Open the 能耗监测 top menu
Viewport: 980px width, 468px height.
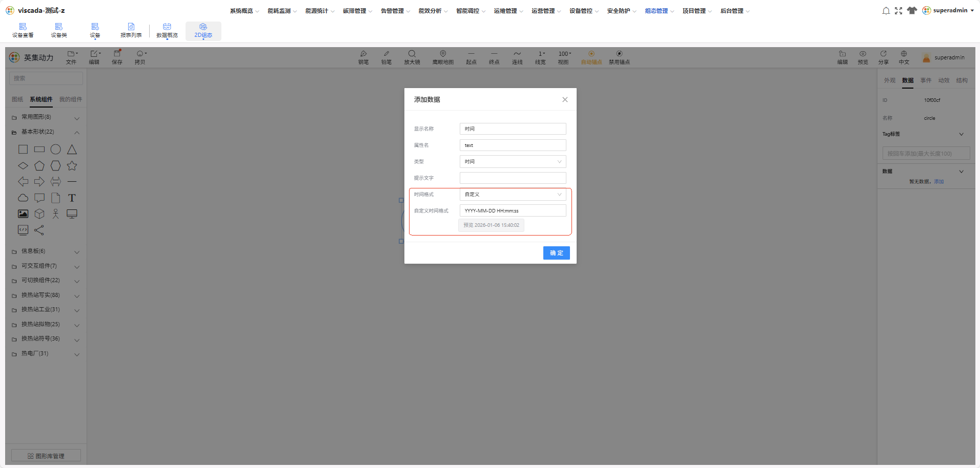coord(282,11)
